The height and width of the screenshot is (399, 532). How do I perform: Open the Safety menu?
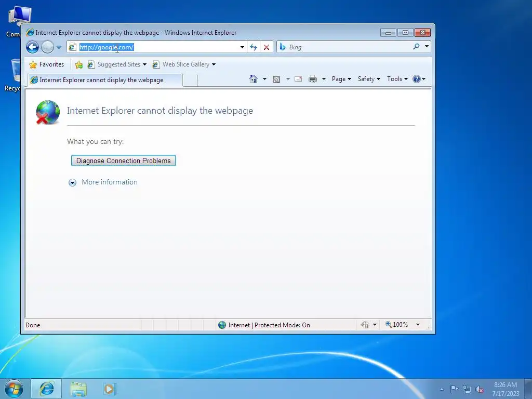click(369, 79)
